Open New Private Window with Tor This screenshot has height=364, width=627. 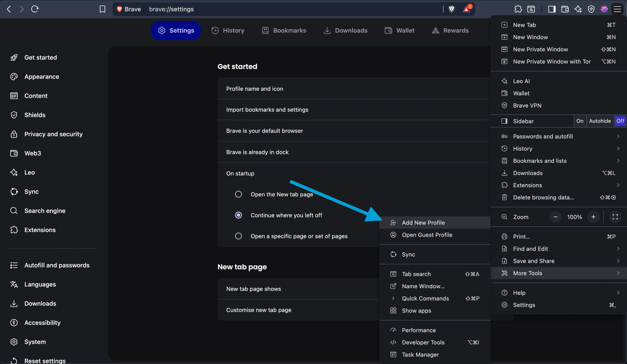click(x=558, y=62)
